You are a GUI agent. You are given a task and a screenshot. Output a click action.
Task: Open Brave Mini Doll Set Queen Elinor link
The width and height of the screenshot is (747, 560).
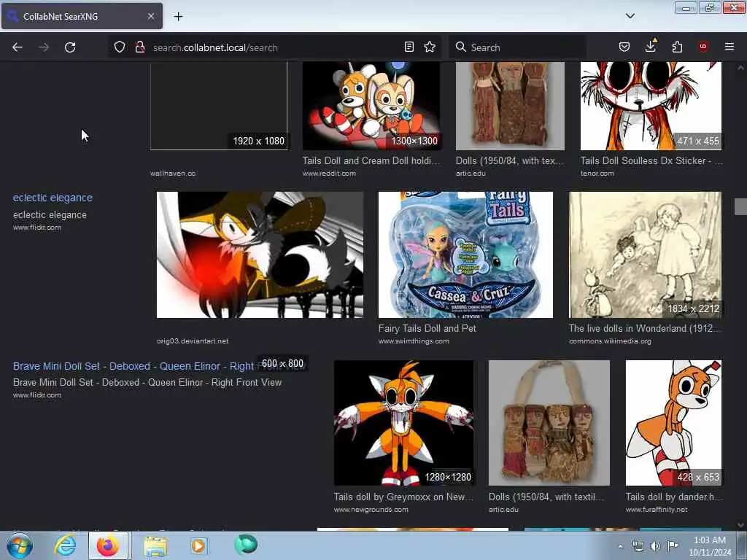point(133,366)
